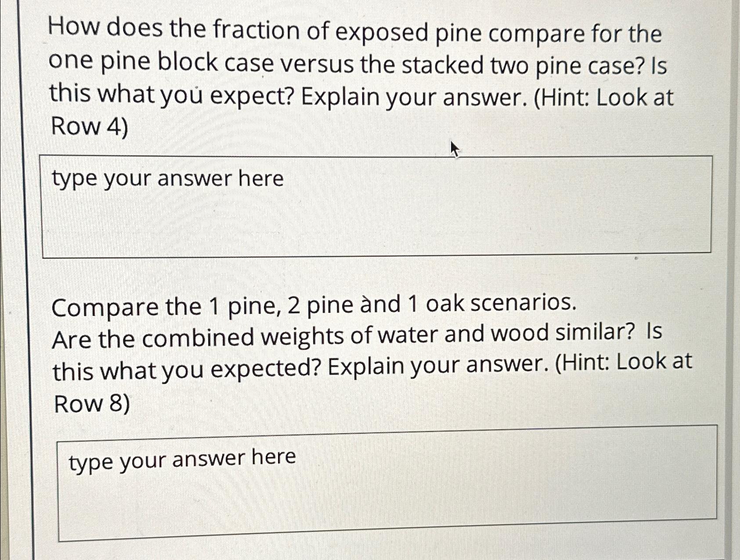
Task: Select the 'type your answer here' placeholder text (bottom box)
Action: pyautogui.click(x=182, y=459)
